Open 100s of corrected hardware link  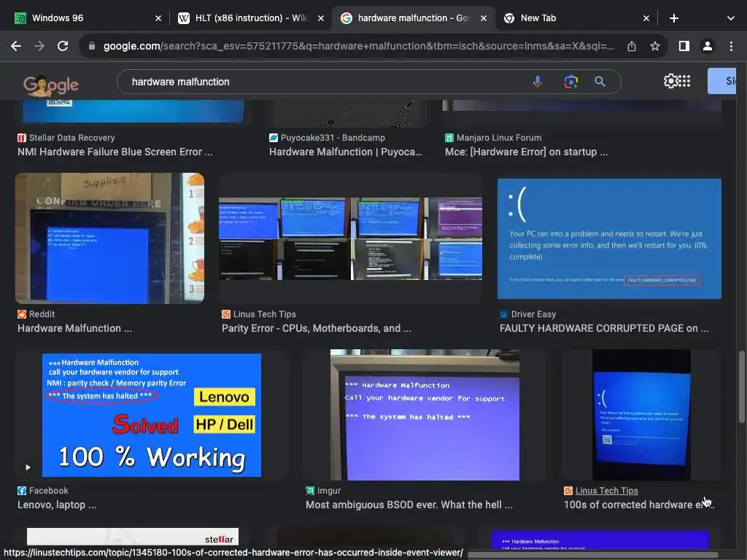click(x=638, y=505)
